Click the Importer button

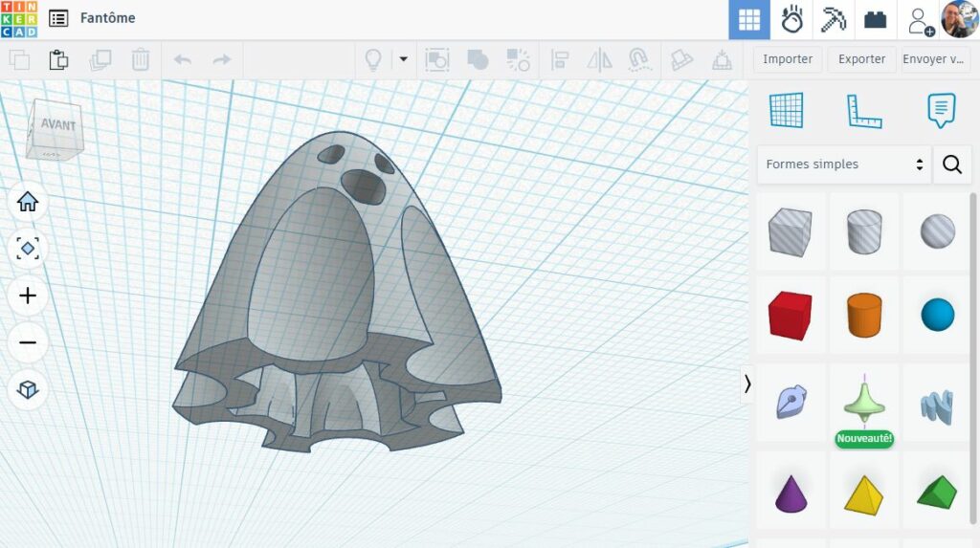788,59
